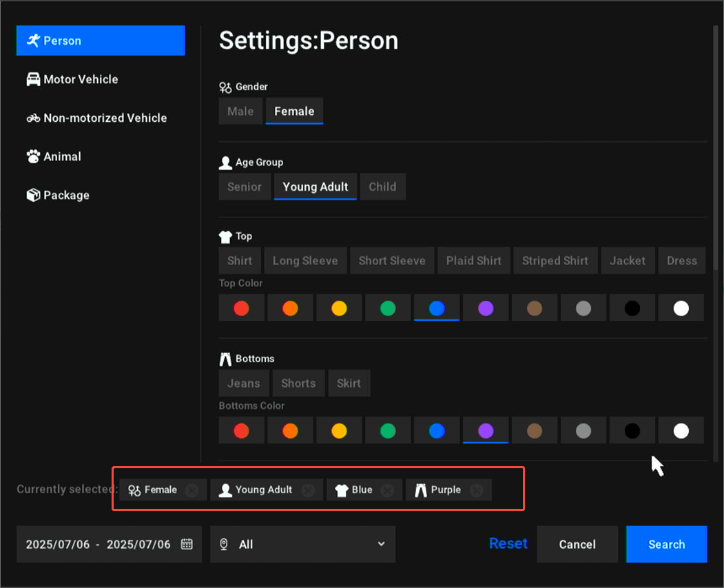The image size is (724, 588).
Task: Open calendar icon in date range field
Action: (x=187, y=544)
